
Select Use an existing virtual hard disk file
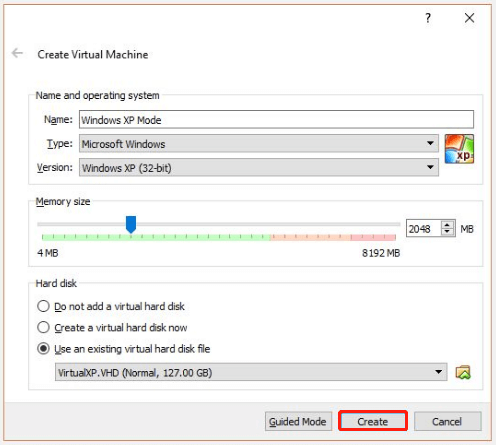(124, 349)
